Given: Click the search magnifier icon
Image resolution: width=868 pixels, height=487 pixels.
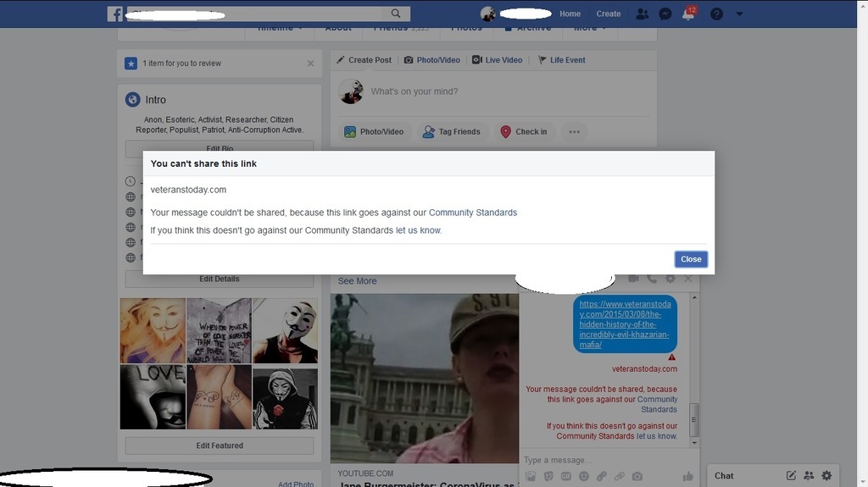Looking at the screenshot, I should point(396,14).
